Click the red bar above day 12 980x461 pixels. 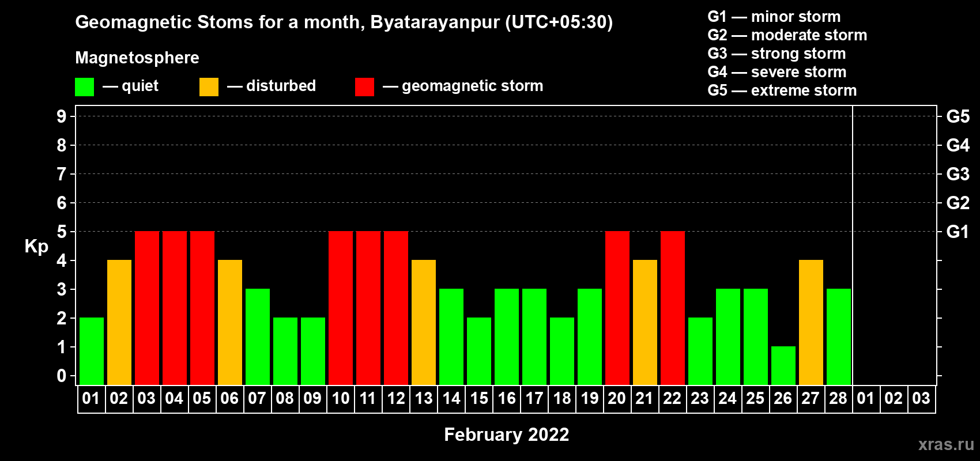pyautogui.click(x=396, y=308)
